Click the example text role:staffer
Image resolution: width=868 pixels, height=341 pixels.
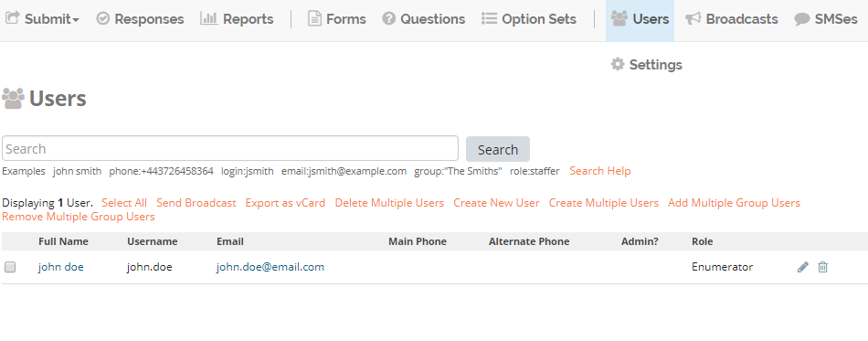click(x=535, y=171)
